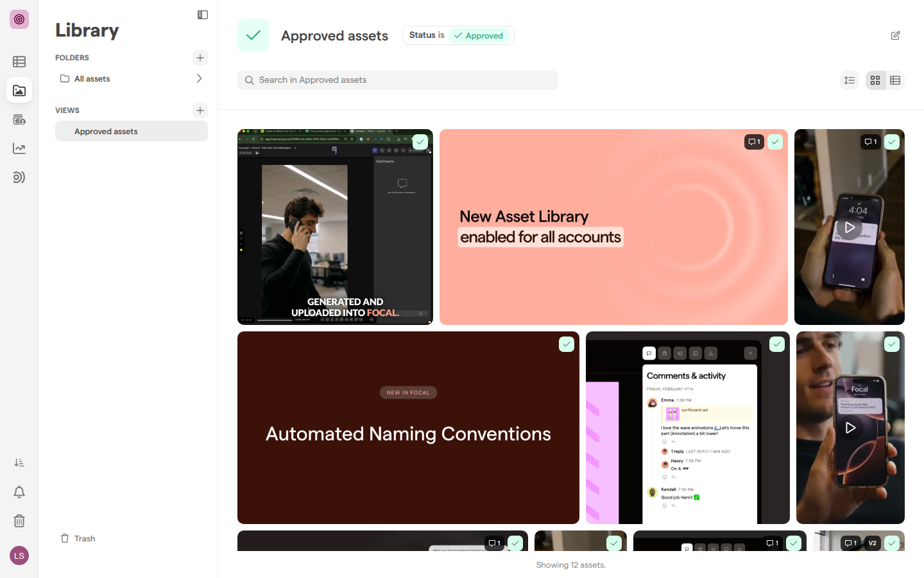This screenshot has height=578, width=924.
Task: Open the Library image icon in rail
Action: tap(19, 91)
